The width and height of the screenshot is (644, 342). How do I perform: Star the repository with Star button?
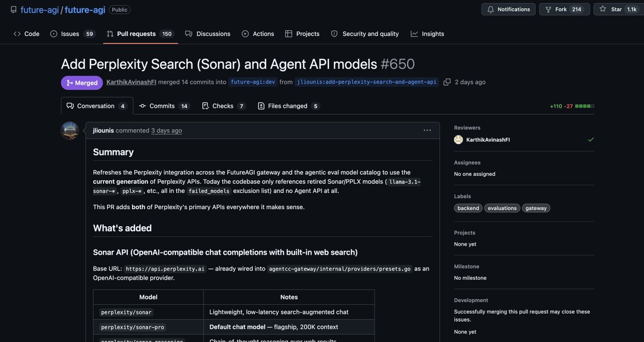pyautogui.click(x=618, y=9)
